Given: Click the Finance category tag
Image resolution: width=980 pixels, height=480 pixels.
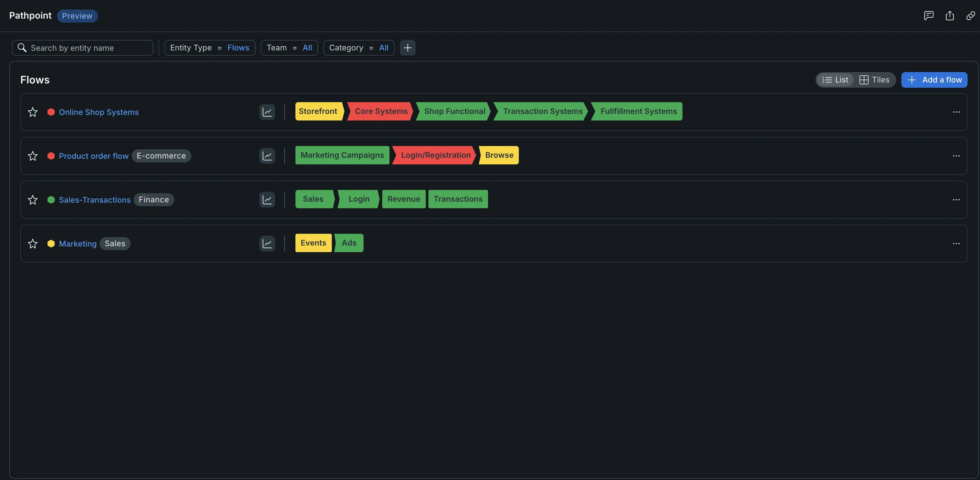Looking at the screenshot, I should coord(154,200).
